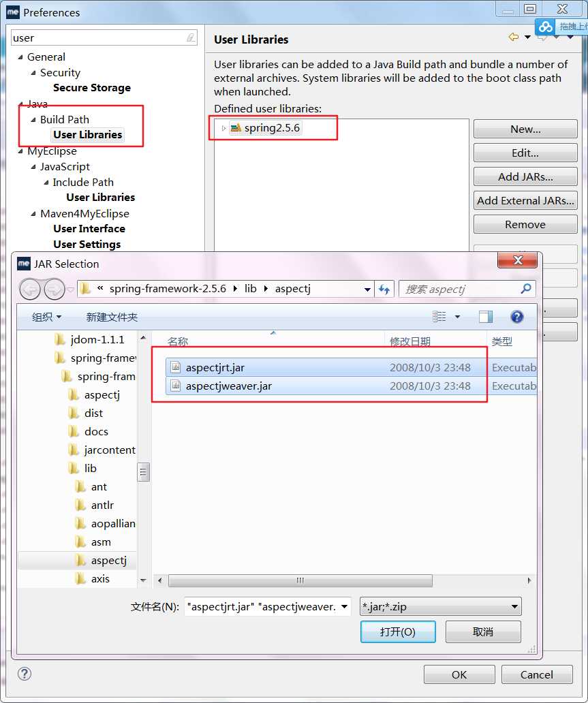588x703 pixels.
Task: Click Add External JARs... button
Action: 525,200
